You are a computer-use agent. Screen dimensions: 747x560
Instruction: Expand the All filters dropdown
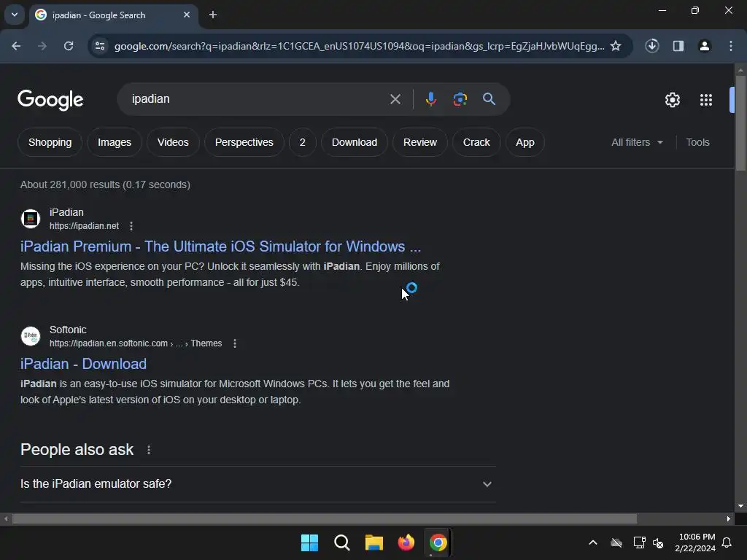coord(638,142)
